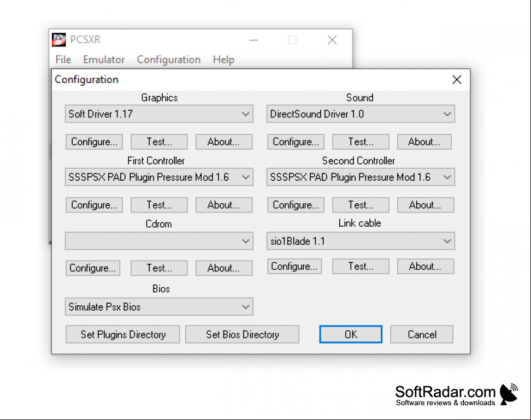Click Set Bios Directory button

[x=242, y=334]
